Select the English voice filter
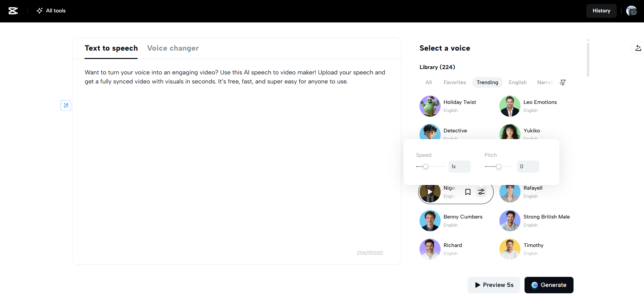 [x=517, y=82]
